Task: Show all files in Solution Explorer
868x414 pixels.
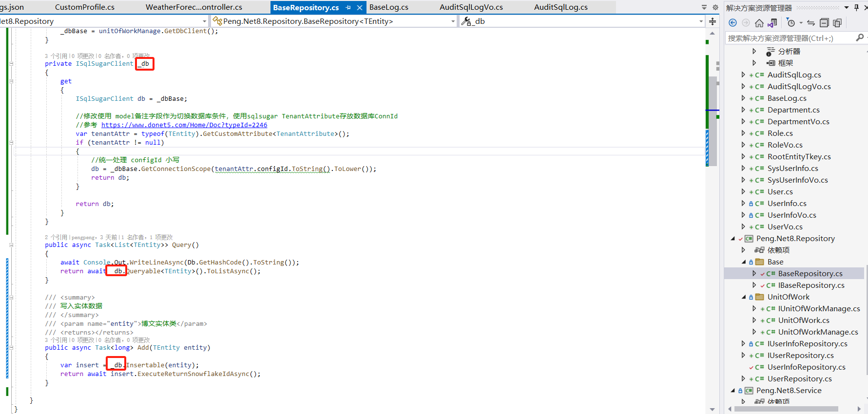Action: click(x=837, y=23)
